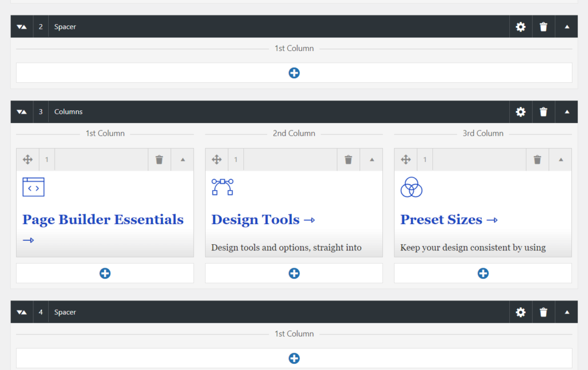The image size is (588, 370).
Task: Collapse Spacer row 2 using arrow
Action: click(567, 26)
